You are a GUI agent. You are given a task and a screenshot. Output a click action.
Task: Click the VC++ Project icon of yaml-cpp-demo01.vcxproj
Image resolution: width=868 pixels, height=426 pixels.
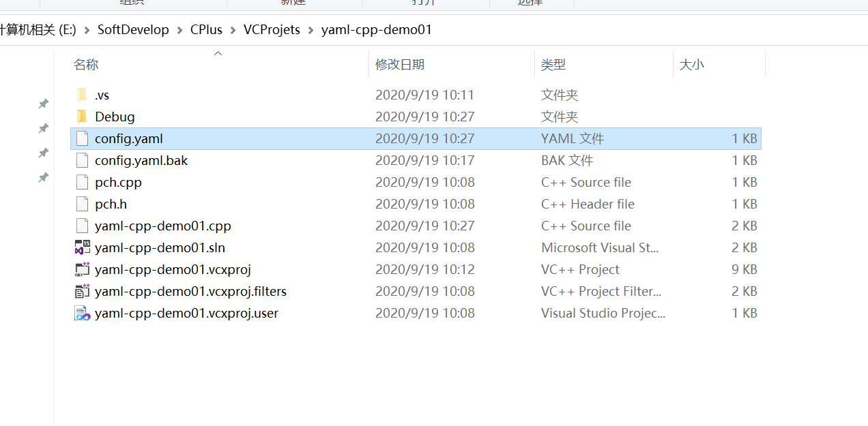tap(82, 269)
